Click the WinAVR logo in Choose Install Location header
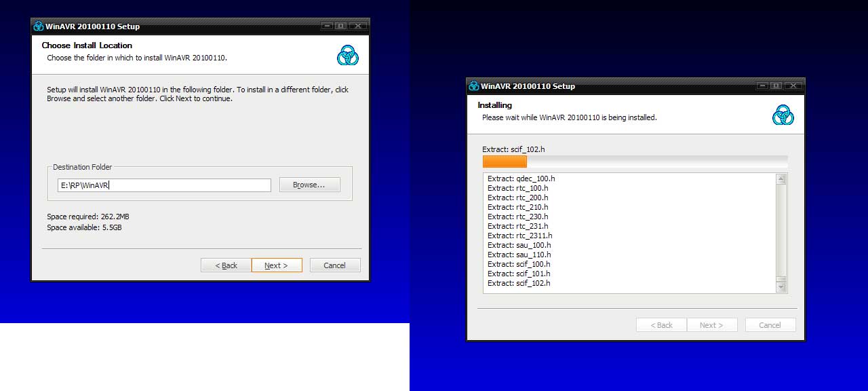The image size is (868, 391). click(347, 55)
